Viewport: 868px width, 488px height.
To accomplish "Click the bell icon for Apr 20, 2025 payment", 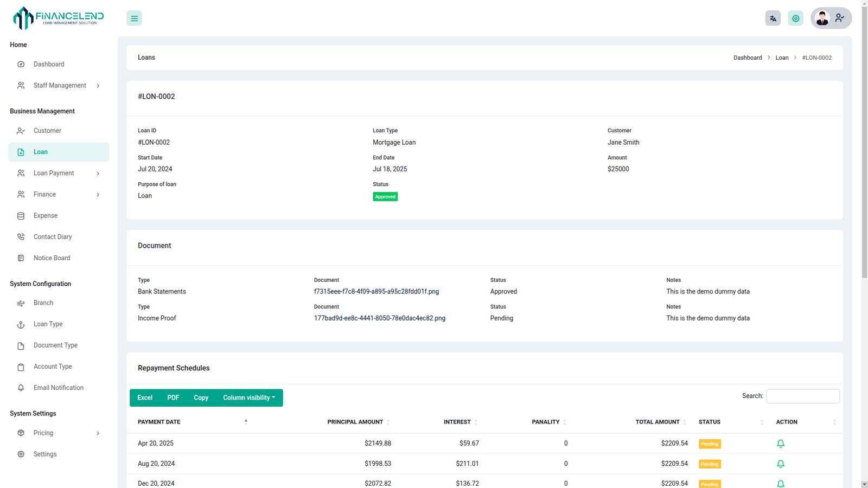I will pyautogui.click(x=780, y=444).
